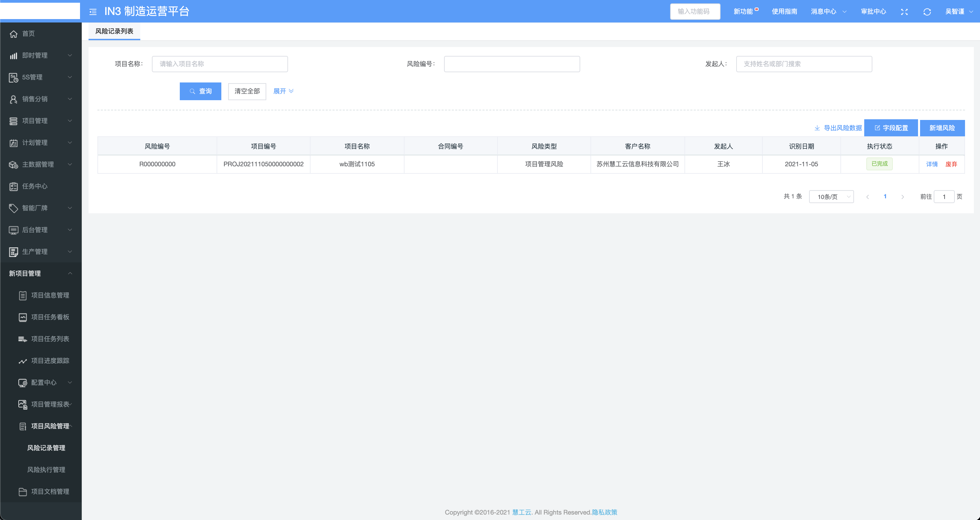
Task: Open the 10条/页 page size dropdown
Action: click(831, 197)
